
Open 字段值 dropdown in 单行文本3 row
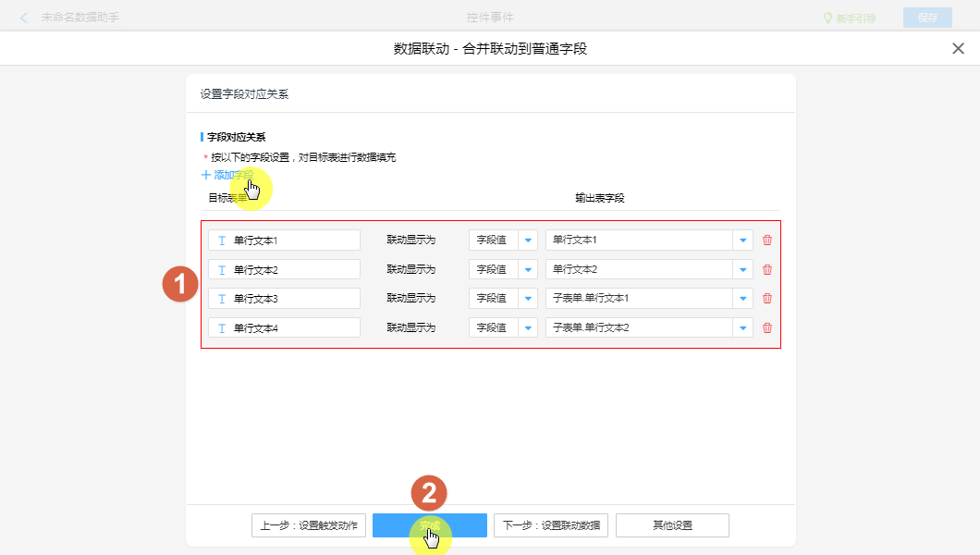pyautogui.click(x=528, y=299)
